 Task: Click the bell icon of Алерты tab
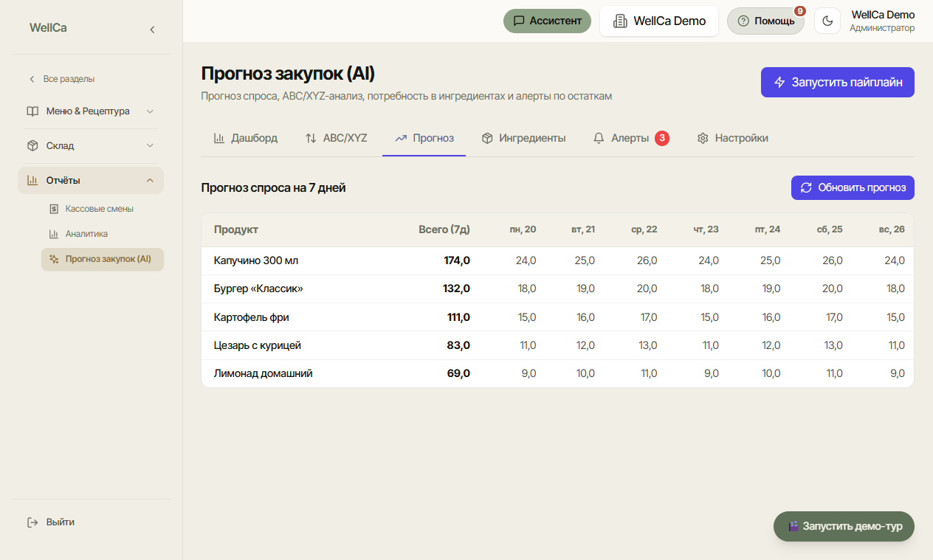599,138
